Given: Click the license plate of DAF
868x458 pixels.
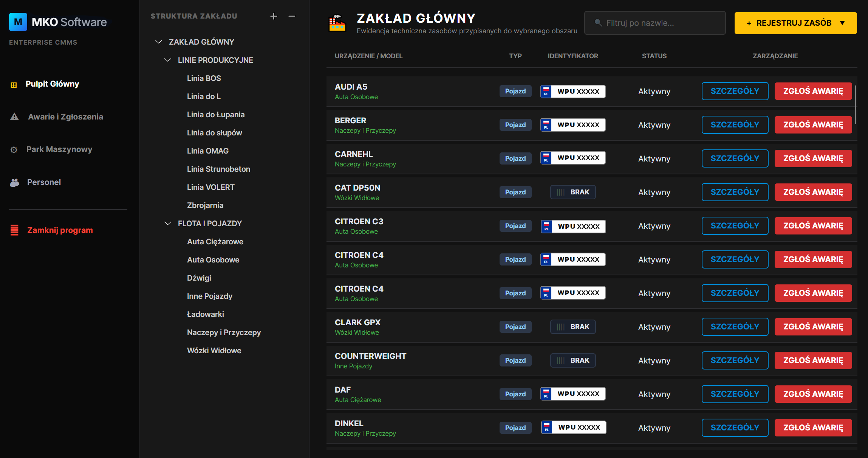Looking at the screenshot, I should [x=573, y=394].
